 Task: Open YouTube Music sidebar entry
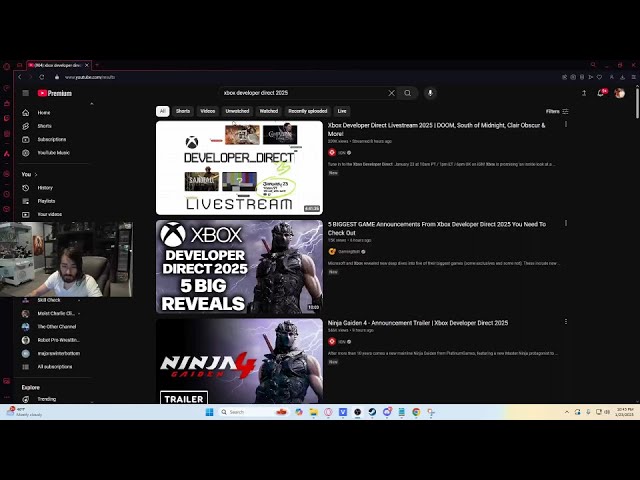pos(55,153)
